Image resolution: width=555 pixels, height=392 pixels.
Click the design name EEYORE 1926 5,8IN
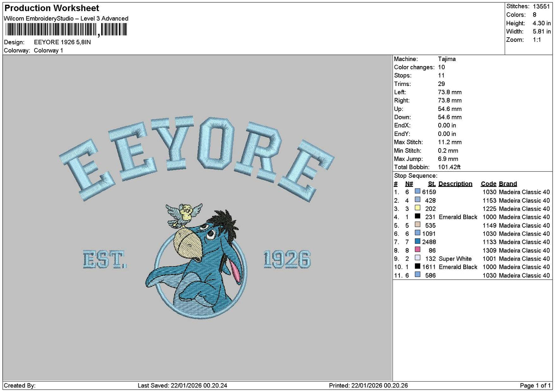tap(62, 42)
